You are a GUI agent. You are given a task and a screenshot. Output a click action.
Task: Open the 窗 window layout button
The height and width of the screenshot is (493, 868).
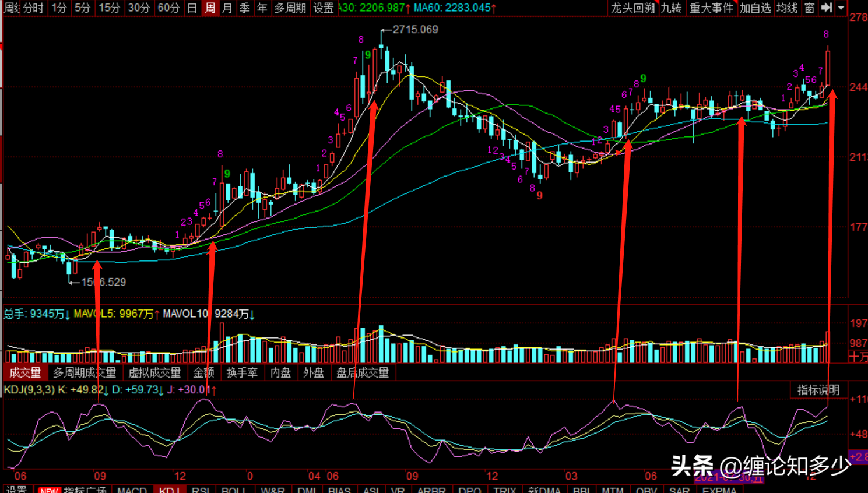click(x=809, y=8)
